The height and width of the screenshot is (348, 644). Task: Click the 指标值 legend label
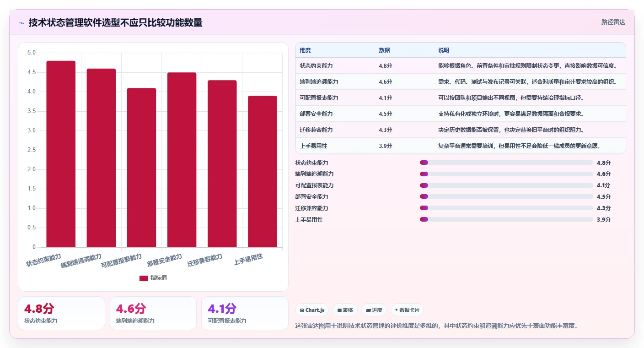point(159,278)
